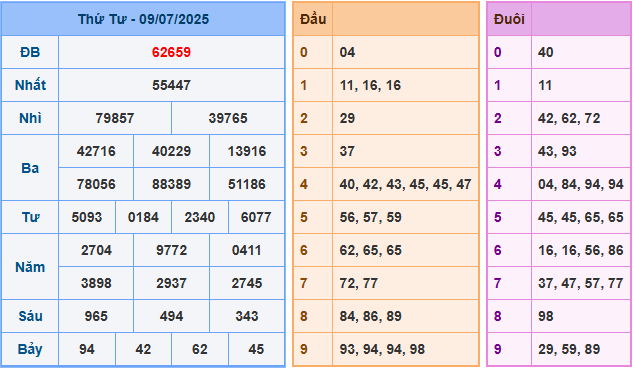Click the Đầu column header

click(x=313, y=19)
